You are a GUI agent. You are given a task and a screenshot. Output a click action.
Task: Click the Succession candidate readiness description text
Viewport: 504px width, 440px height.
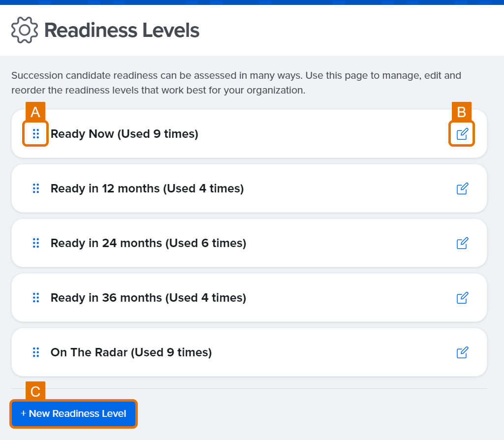[x=236, y=83]
